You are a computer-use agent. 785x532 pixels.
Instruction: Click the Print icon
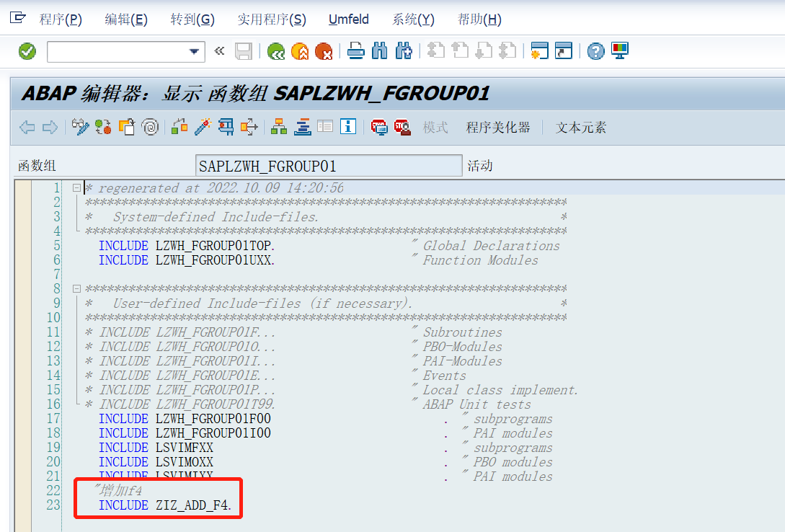coord(356,51)
